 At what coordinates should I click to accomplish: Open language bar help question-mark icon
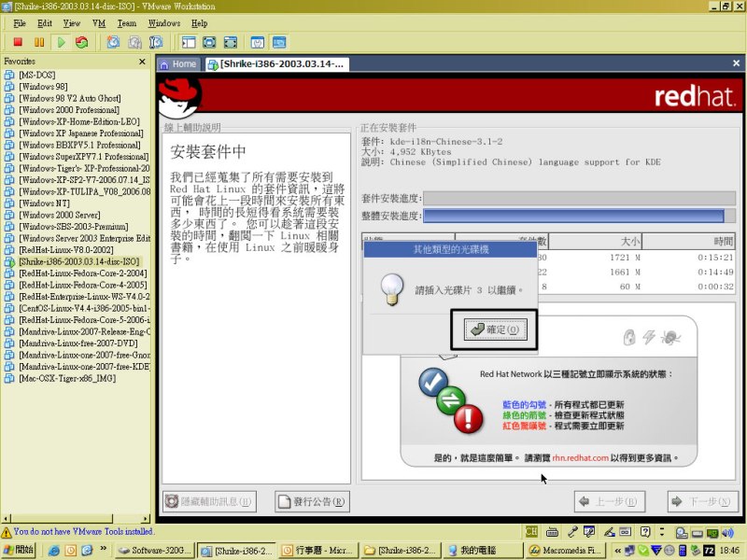pos(645,531)
